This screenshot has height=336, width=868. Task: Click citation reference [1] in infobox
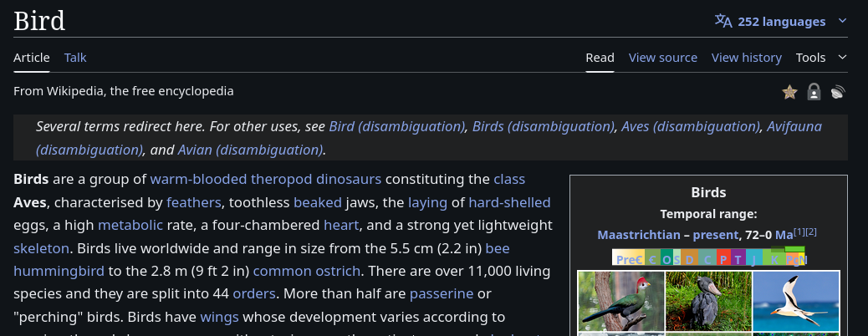798,232
